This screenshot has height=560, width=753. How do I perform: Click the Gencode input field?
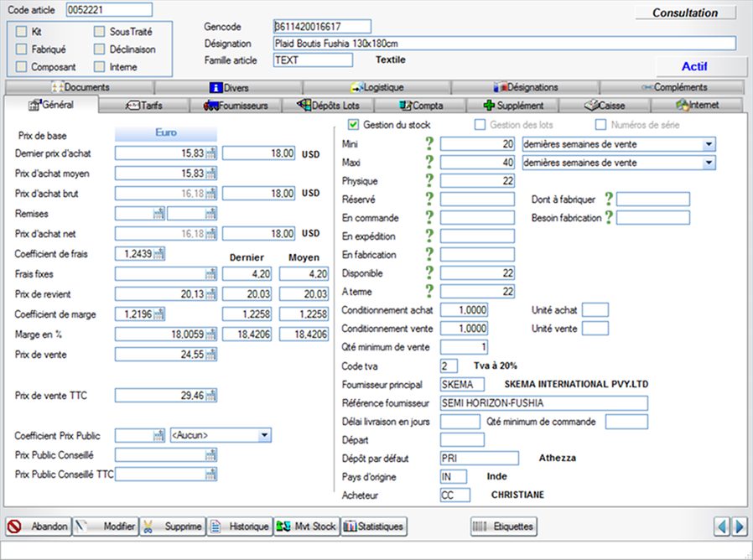pos(322,27)
